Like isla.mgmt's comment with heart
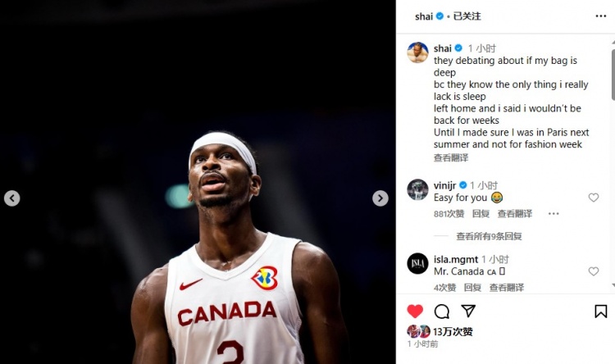 594,271
